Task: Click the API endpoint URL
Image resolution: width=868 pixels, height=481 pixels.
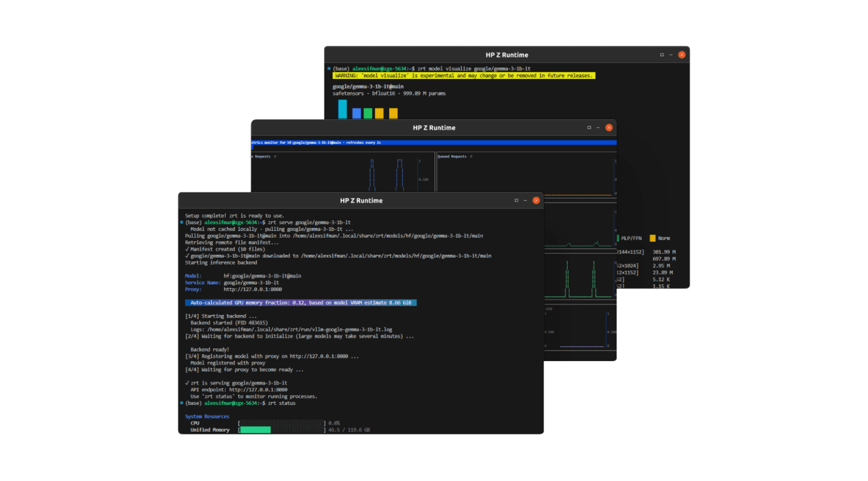Action: [258, 390]
